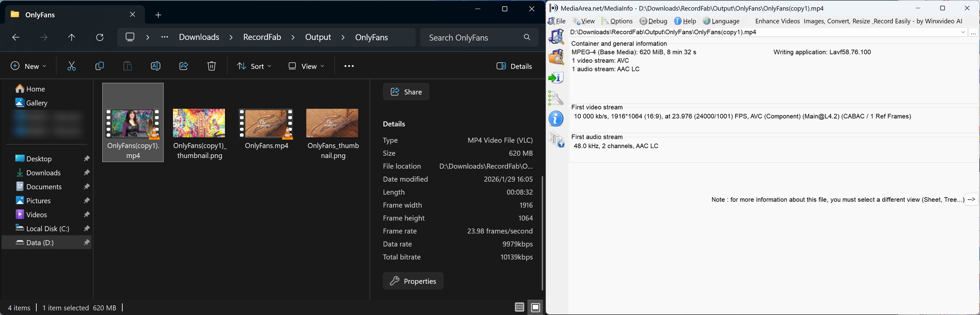Click the Properties button in details pane
The width and height of the screenshot is (980, 315).
(413, 281)
